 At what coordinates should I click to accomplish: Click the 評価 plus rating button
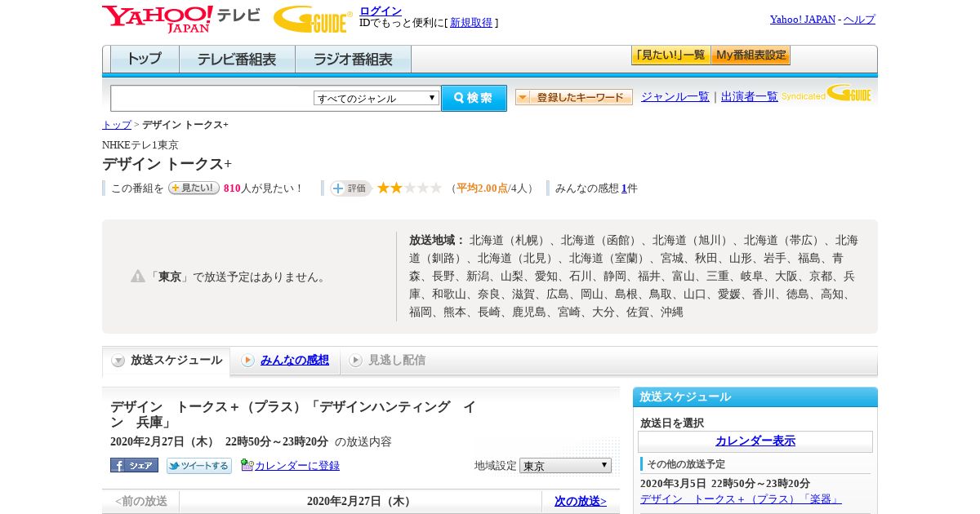click(x=351, y=188)
